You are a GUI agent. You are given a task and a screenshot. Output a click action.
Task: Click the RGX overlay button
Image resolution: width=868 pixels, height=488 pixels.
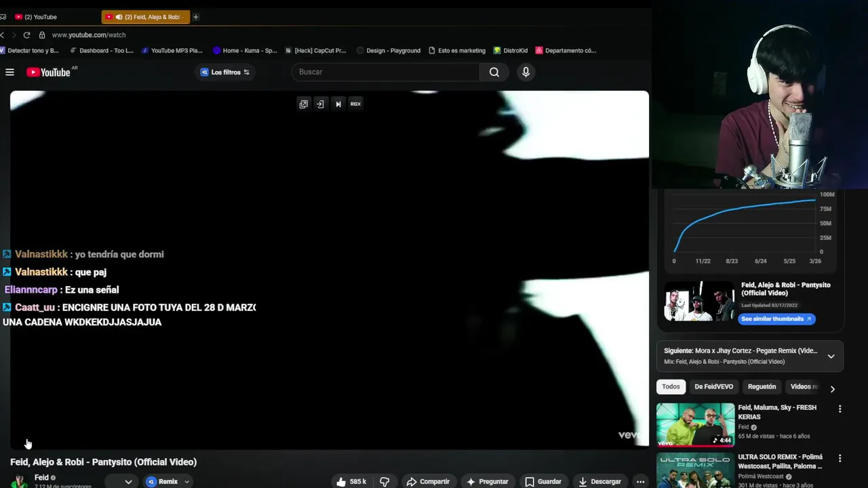[355, 104]
